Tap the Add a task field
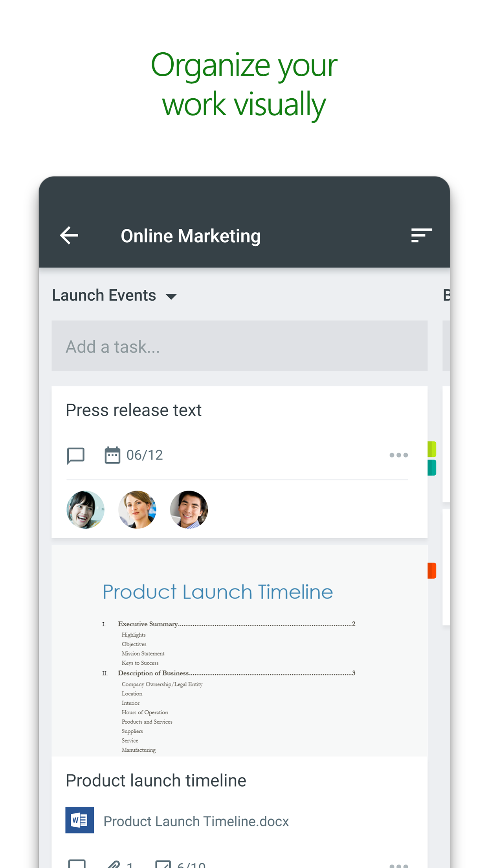 239,346
